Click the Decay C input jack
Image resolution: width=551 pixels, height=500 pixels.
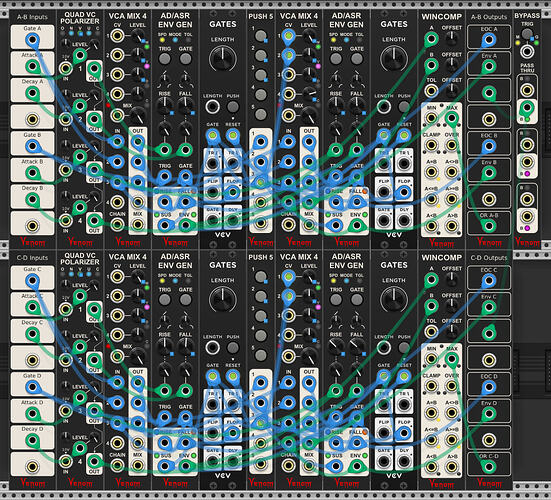[x=32, y=333]
